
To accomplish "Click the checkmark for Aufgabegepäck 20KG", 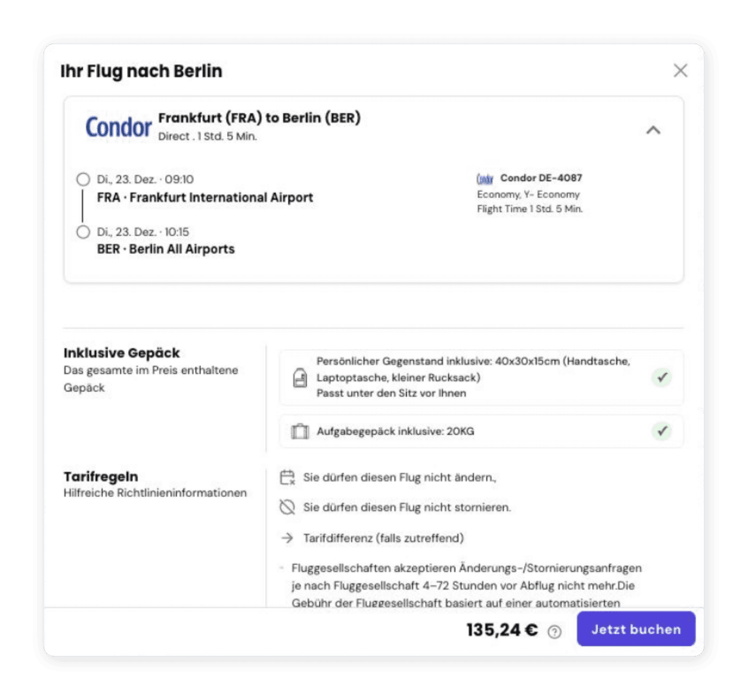I will click(x=661, y=431).
